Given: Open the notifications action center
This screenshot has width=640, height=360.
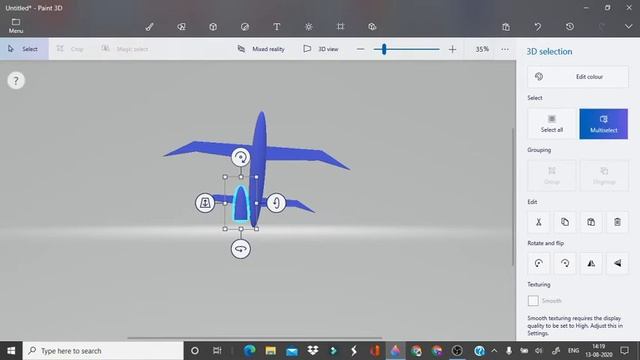Looking at the screenshot, I should (x=624, y=351).
